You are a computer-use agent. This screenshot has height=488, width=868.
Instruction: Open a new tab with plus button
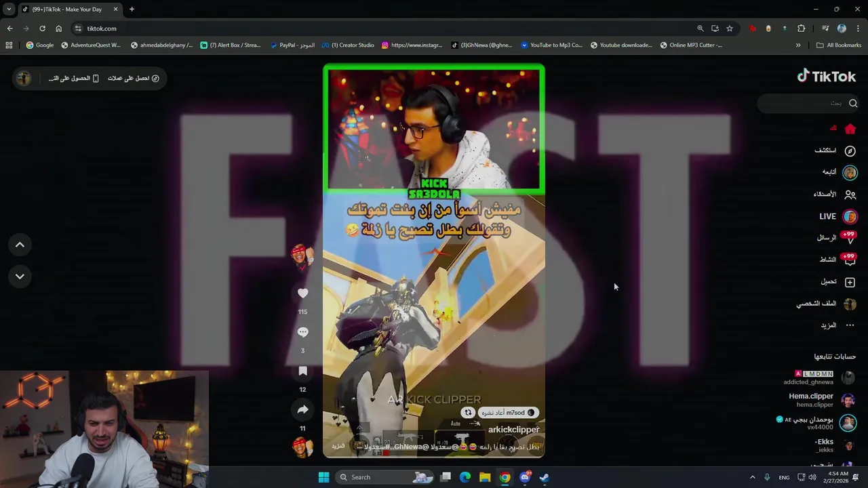(x=132, y=9)
